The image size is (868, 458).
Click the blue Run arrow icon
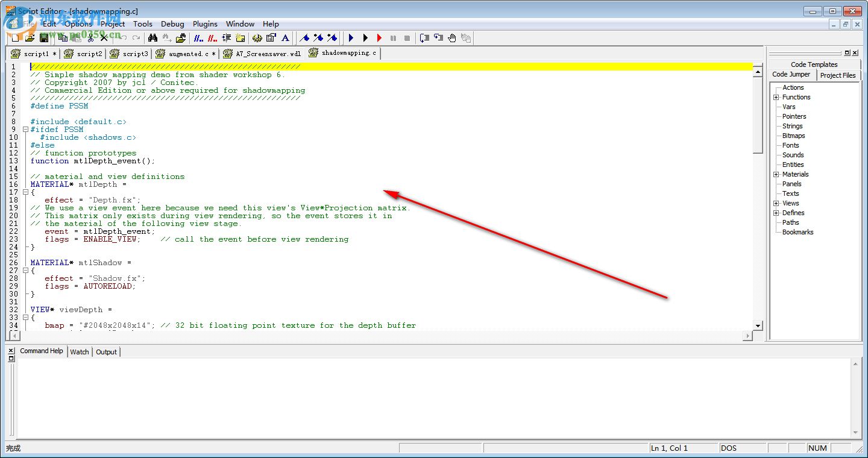click(351, 38)
